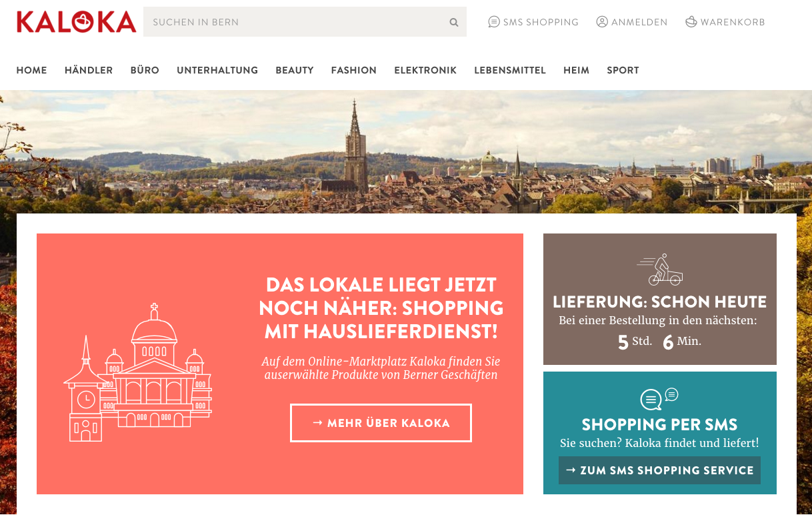Click the 'Mehr über Kaloka' button
This screenshot has height=521, width=812.
click(x=381, y=423)
